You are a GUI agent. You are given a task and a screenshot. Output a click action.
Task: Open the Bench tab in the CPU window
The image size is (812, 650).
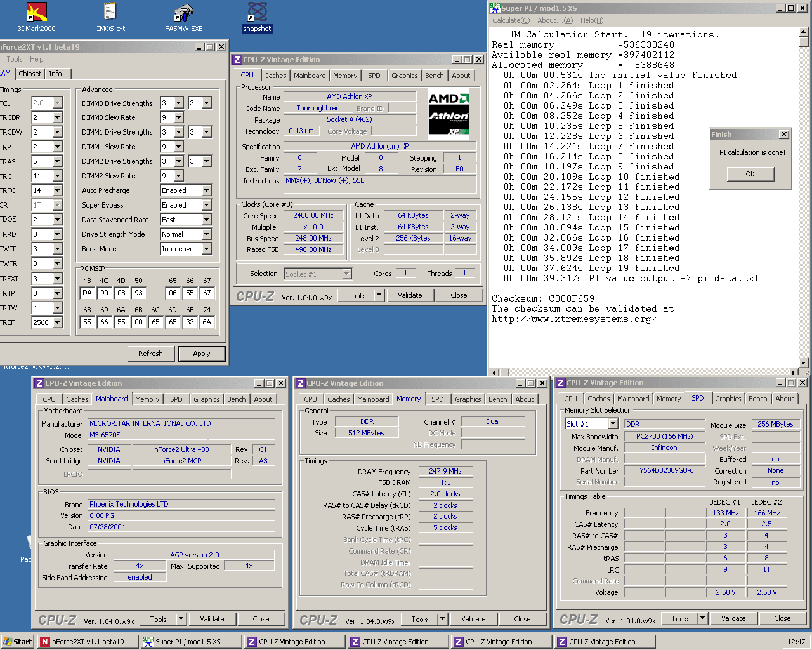coord(435,76)
